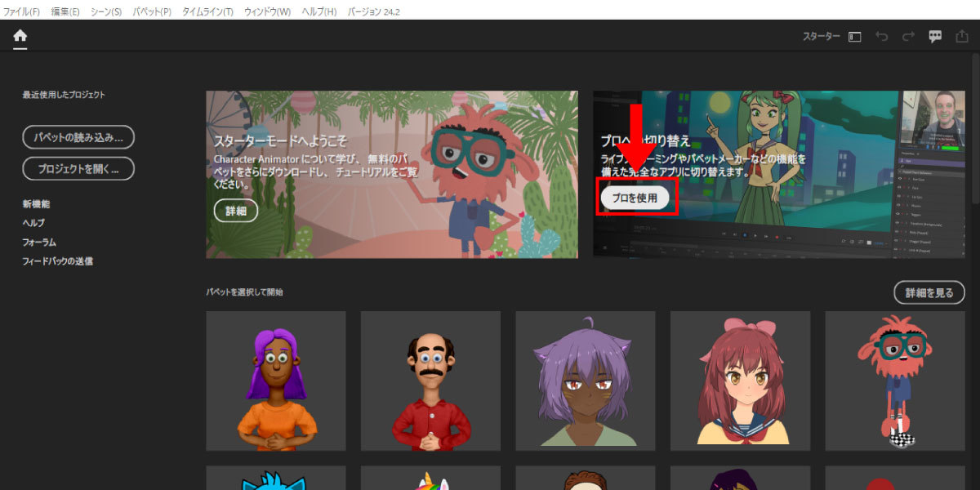Select the スターター mode label

point(821,37)
